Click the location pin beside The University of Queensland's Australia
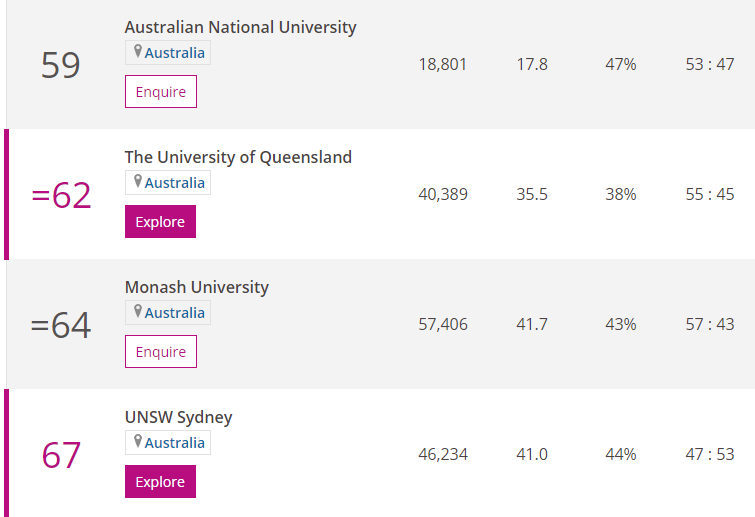This screenshot has height=517, width=755. [138, 181]
